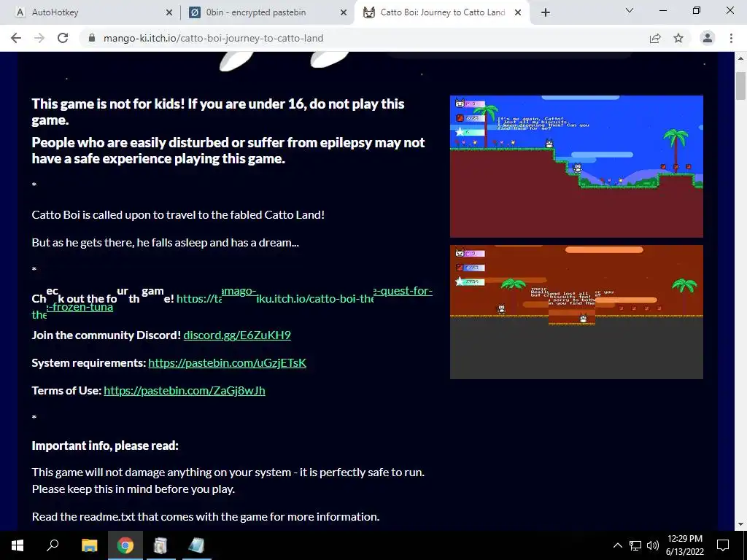Select the Catto Boi tab
Viewport: 747px width, 560px height.
coord(441,12)
